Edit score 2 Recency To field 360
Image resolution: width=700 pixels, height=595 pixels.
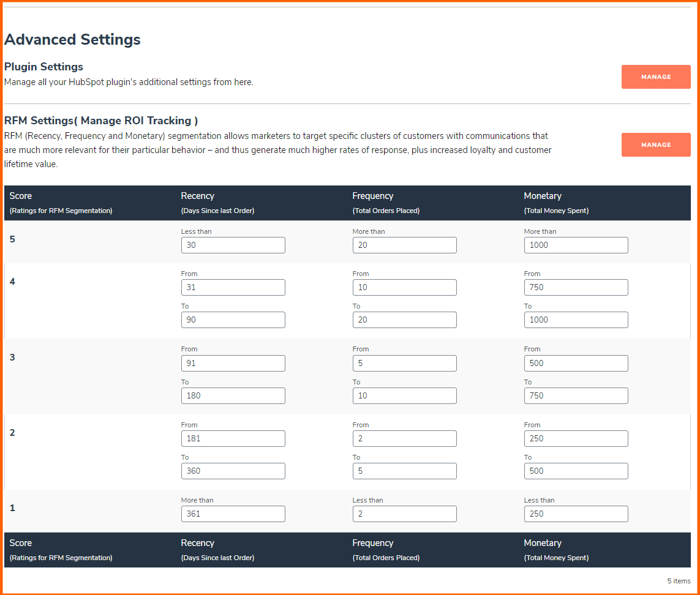[x=233, y=471]
